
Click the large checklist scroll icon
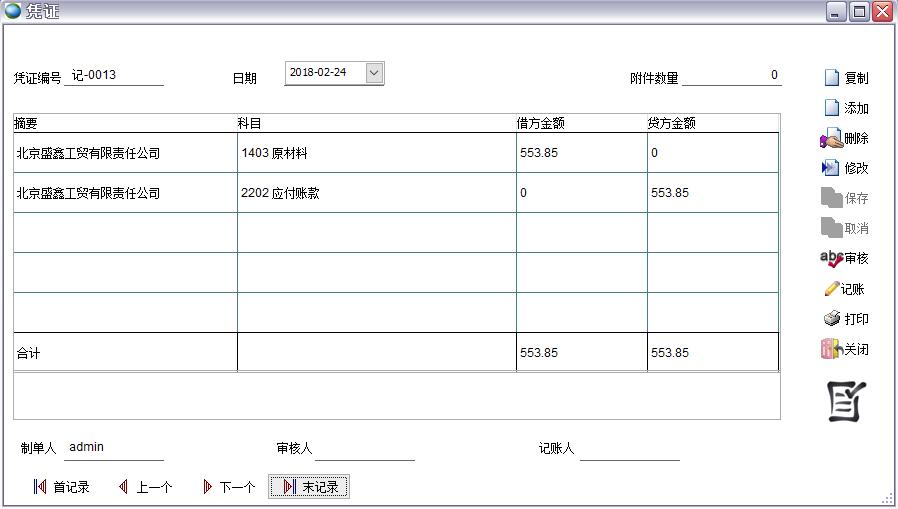click(846, 401)
